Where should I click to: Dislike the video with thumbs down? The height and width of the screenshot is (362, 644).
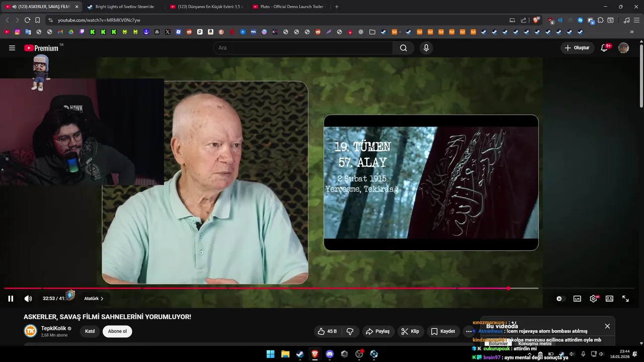pos(350,331)
